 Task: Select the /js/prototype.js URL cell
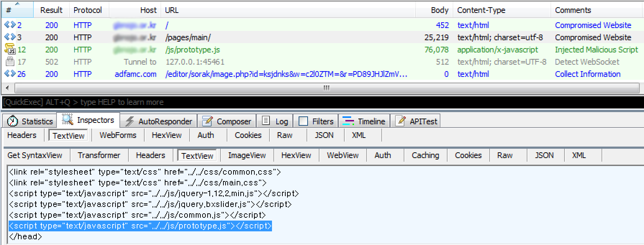pos(192,50)
